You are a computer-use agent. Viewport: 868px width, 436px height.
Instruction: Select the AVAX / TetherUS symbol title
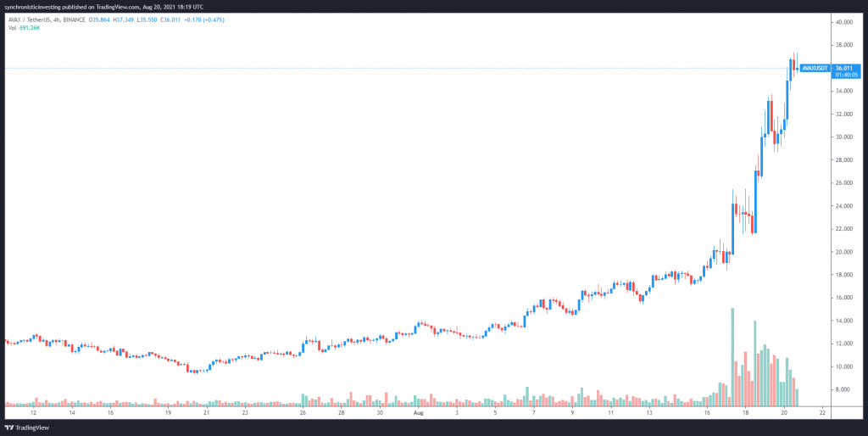click(33, 19)
